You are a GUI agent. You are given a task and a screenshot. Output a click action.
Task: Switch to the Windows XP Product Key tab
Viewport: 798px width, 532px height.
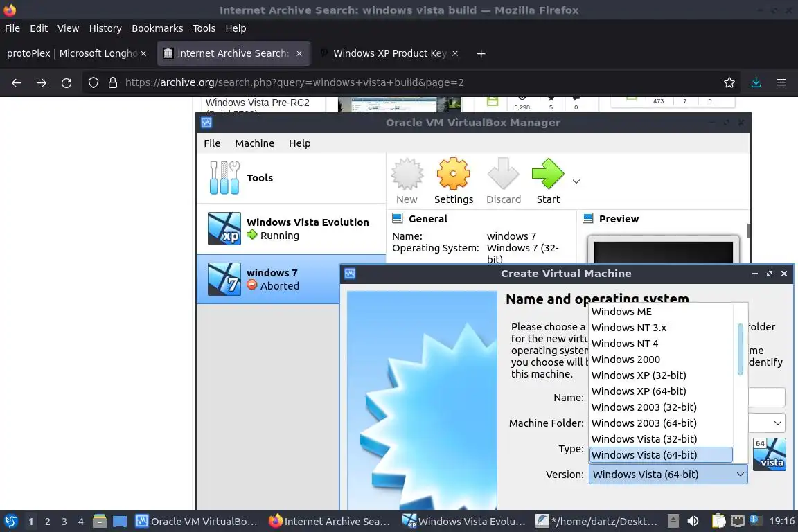390,53
